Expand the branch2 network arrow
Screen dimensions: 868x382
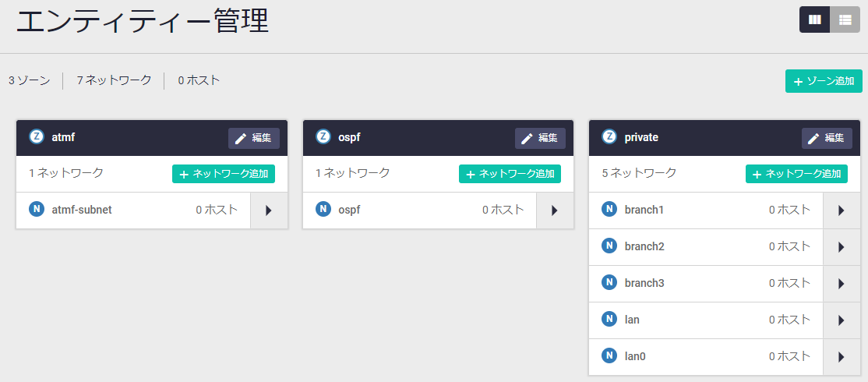[x=842, y=247]
